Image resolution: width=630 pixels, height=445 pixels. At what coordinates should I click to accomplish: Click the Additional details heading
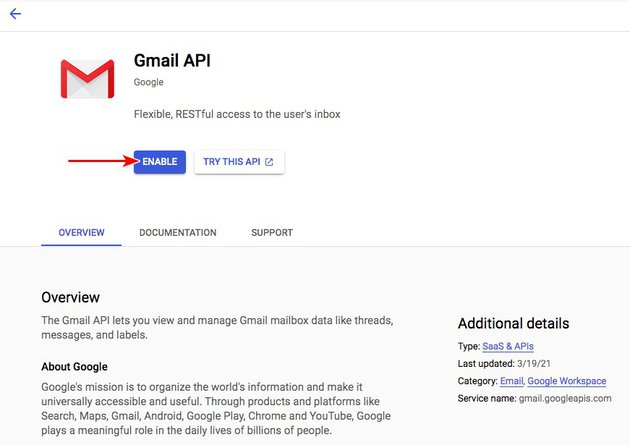[513, 323]
